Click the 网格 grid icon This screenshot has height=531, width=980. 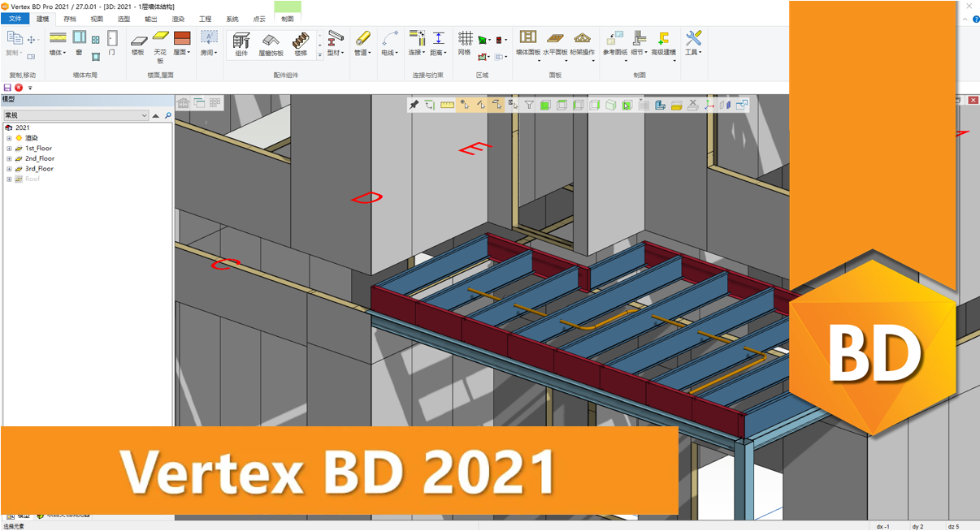coord(465,37)
